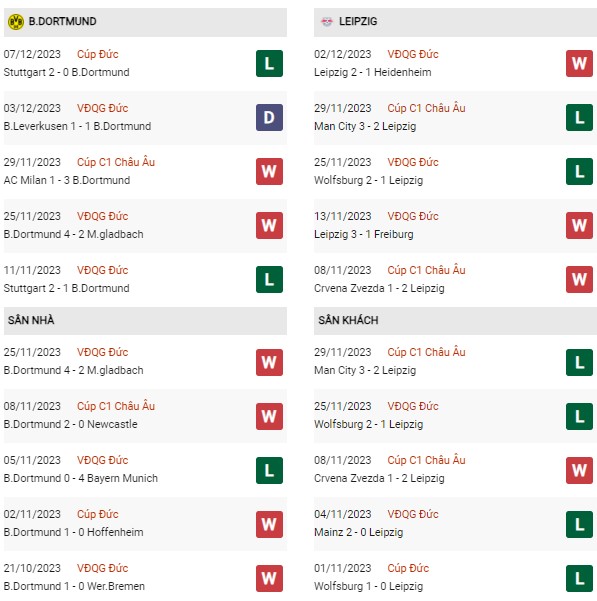Open Cúp C1 Châu Âu link for Man City 3-2 Leipzig under Leipzig header

tap(426, 108)
